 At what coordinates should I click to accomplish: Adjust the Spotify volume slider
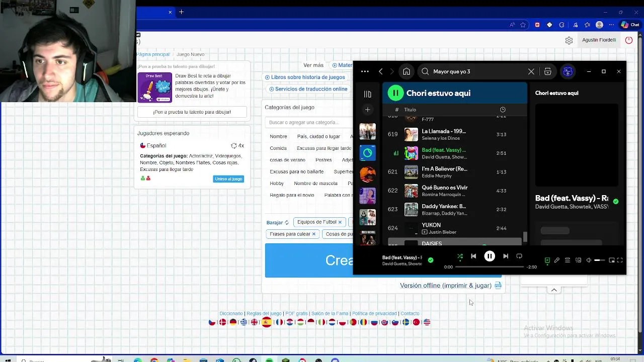click(599, 260)
